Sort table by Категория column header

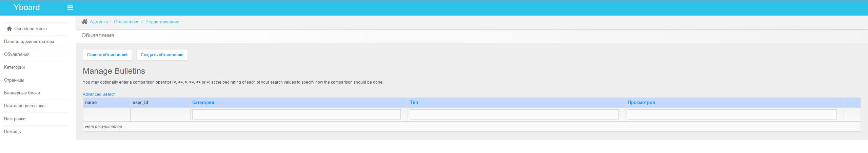click(x=203, y=103)
